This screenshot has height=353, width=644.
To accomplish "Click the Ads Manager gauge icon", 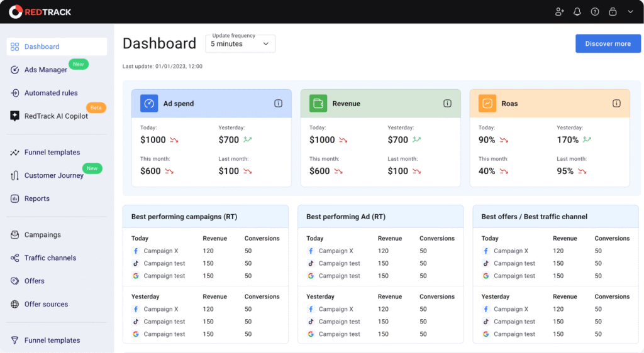I will point(15,70).
